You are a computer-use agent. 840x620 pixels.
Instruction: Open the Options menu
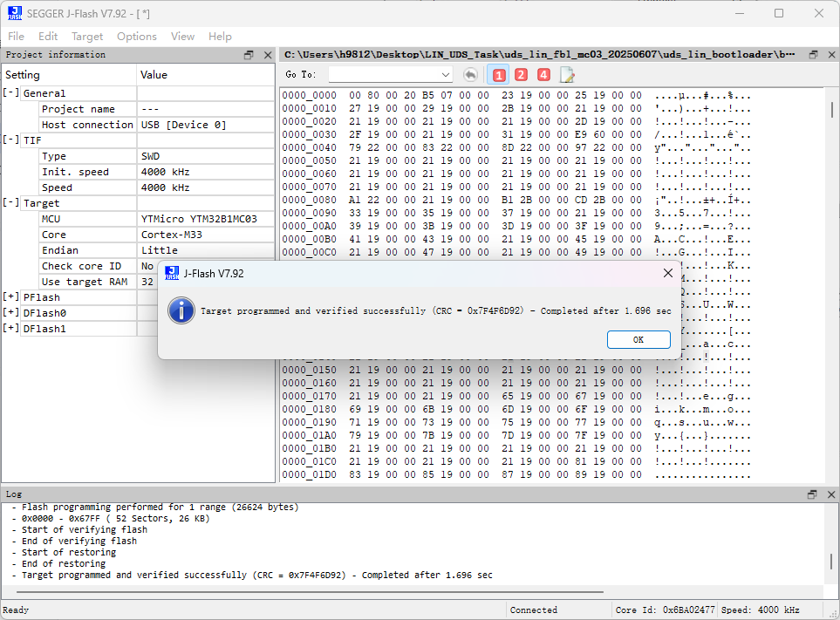point(137,37)
